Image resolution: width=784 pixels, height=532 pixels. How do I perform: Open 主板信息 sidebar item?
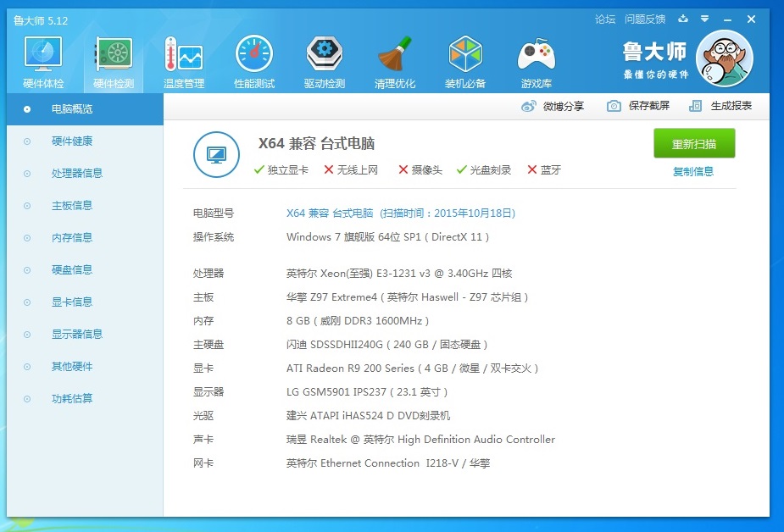(x=85, y=206)
